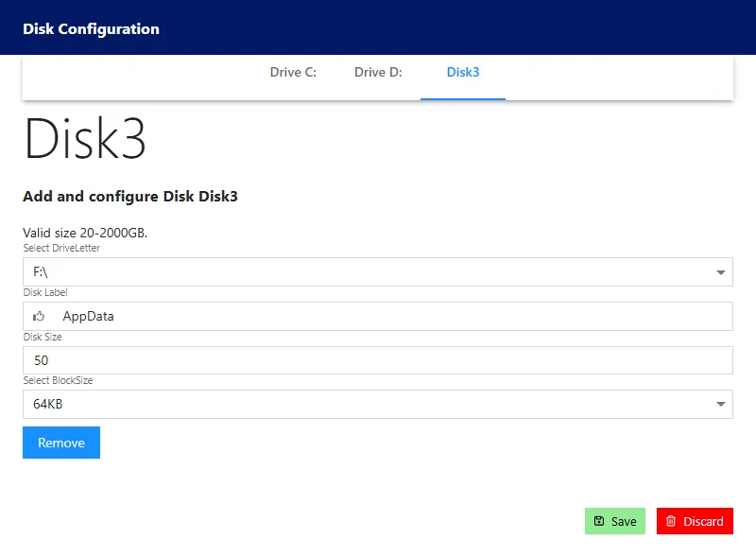Click the Valid size 20-2000GB text

point(85,233)
